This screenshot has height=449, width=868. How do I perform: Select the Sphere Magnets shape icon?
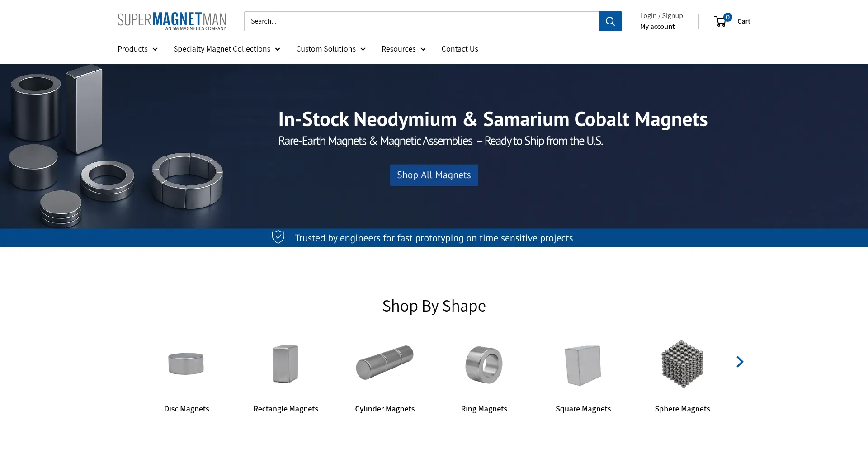point(682,364)
